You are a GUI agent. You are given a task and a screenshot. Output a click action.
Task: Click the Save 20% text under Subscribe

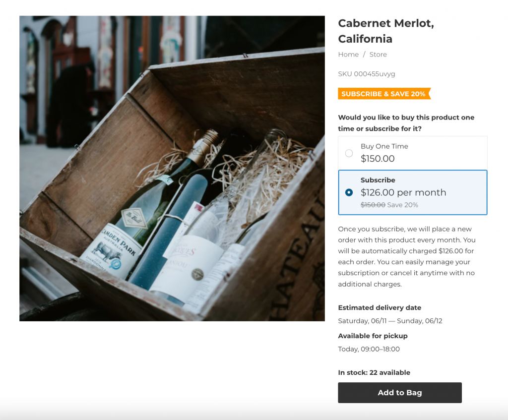point(403,205)
